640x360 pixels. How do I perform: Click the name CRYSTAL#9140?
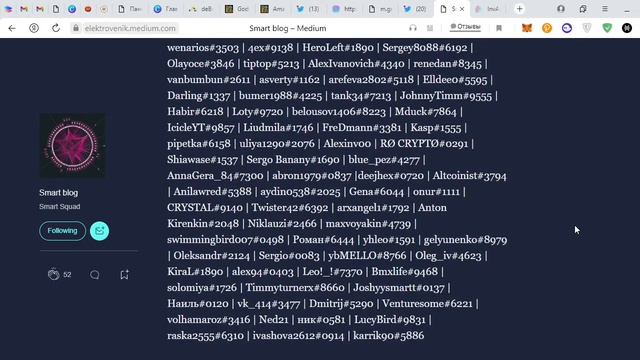coord(205,208)
